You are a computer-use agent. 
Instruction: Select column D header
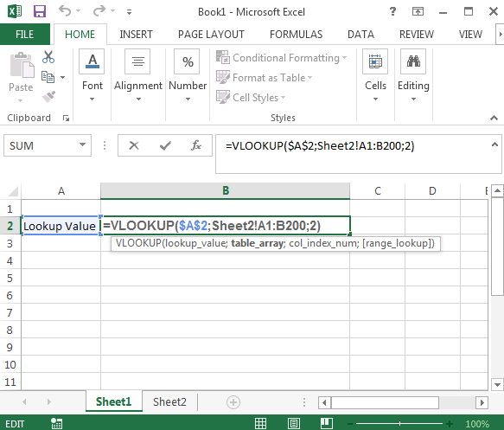point(432,191)
